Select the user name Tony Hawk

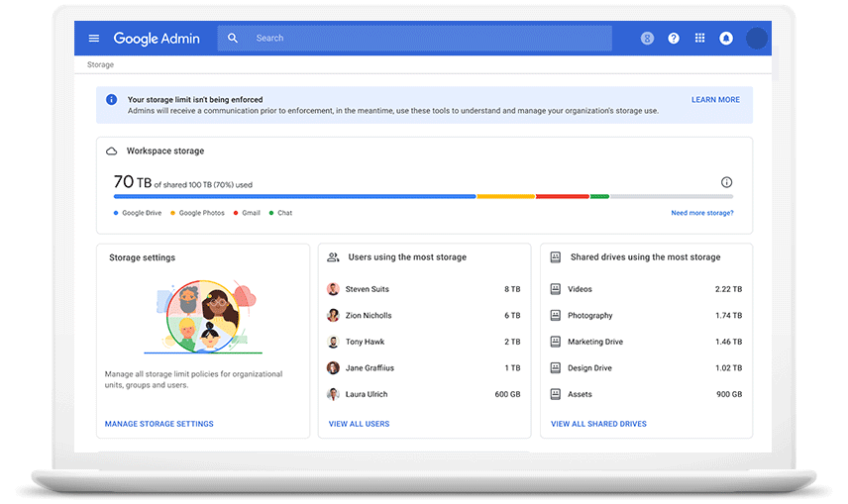tap(365, 342)
